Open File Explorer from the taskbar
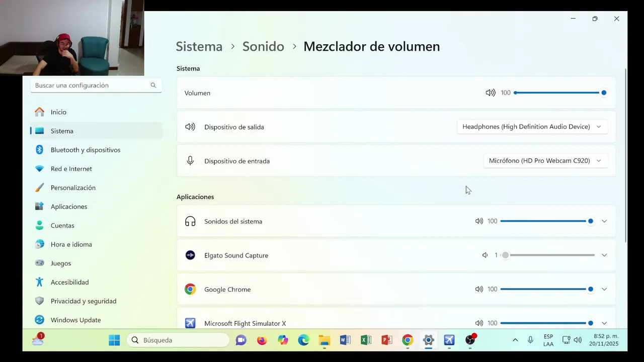 pyautogui.click(x=324, y=340)
